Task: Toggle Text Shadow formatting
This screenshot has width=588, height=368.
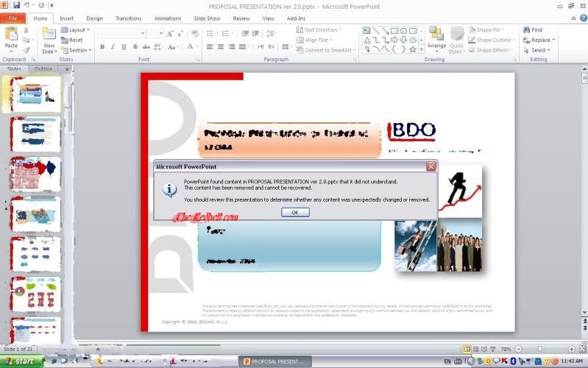Action: [135, 47]
